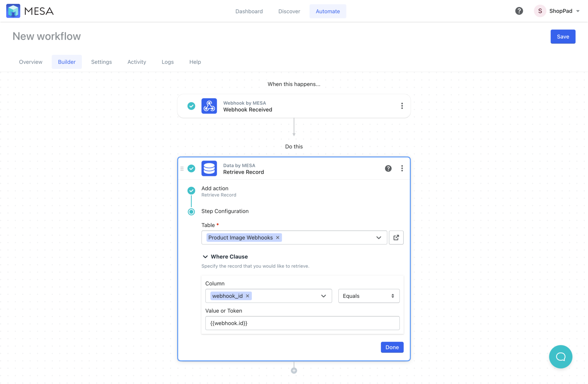Select the Webhook by MESA trigger icon
Image resolution: width=588 pixels, height=384 pixels.
click(209, 106)
